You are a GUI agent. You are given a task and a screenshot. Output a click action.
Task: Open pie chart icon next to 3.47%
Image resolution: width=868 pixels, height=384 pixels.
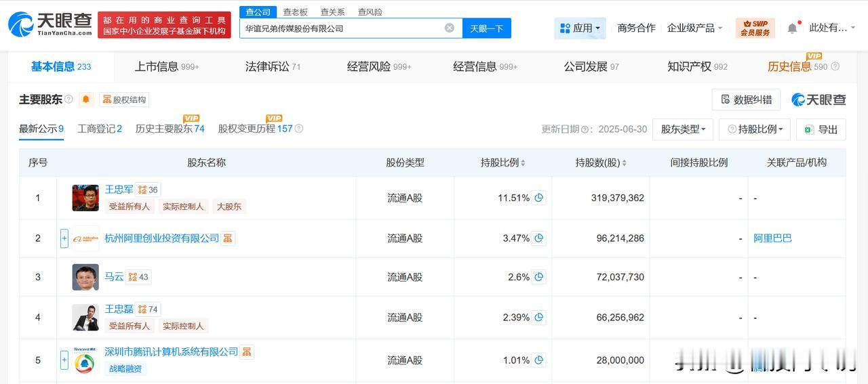click(x=539, y=238)
